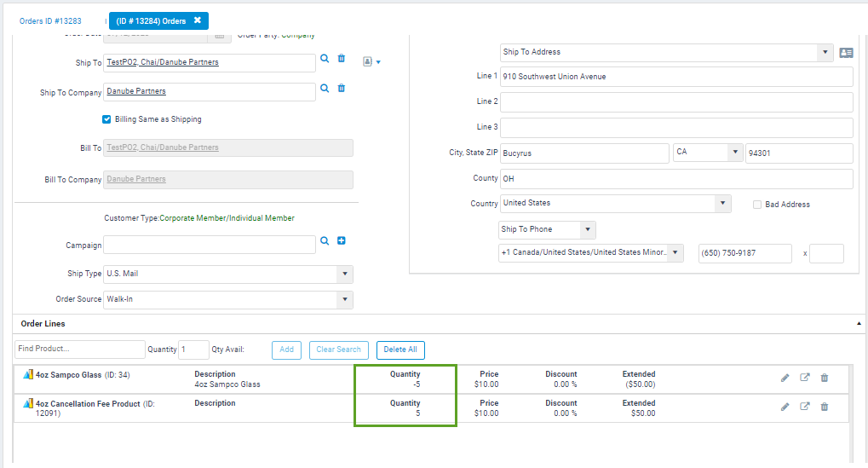The height and width of the screenshot is (468, 868).
Task: Open the Order Source dropdown showing Walk-In
Action: [x=345, y=299]
